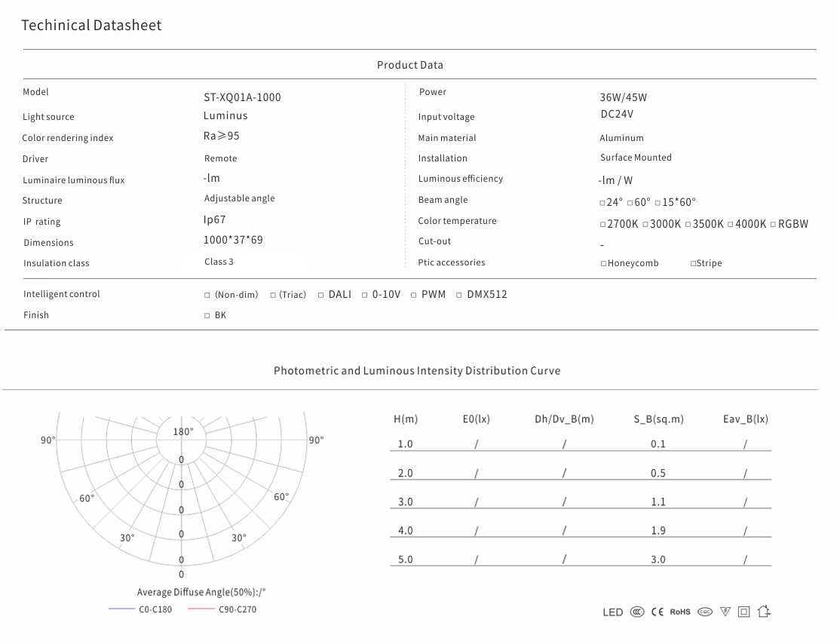Tick the RGBW color option box
Screen dimensions: 840x644
point(773,225)
